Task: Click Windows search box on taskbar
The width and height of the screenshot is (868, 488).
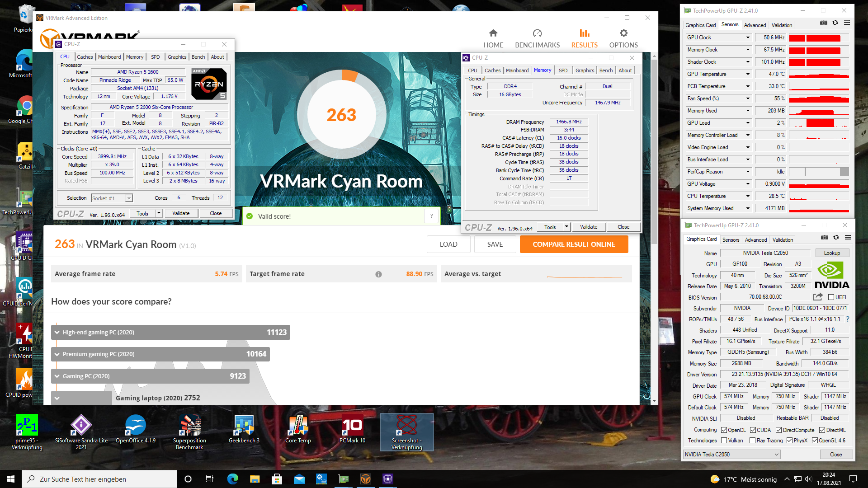Action: [x=99, y=479]
